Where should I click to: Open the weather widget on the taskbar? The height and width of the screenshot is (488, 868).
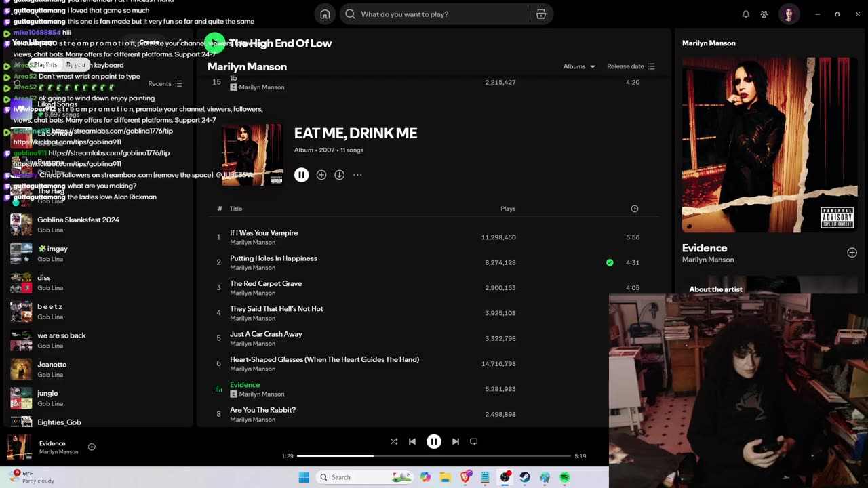point(31,477)
